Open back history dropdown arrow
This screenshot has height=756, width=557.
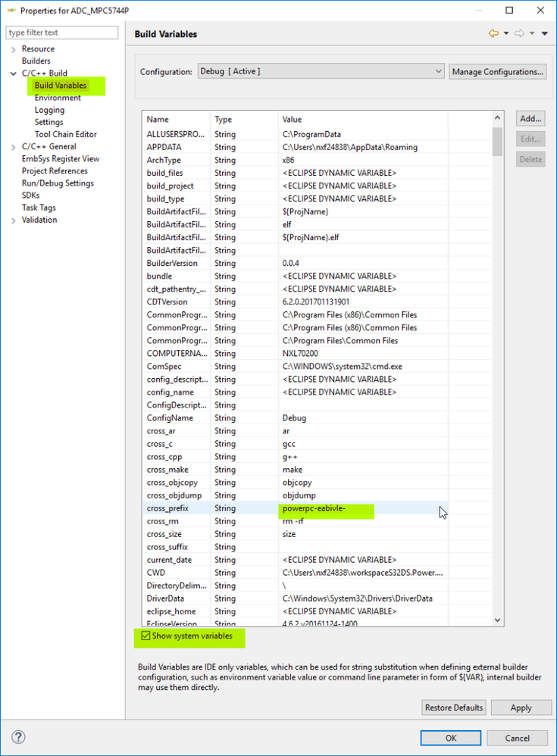coord(506,33)
